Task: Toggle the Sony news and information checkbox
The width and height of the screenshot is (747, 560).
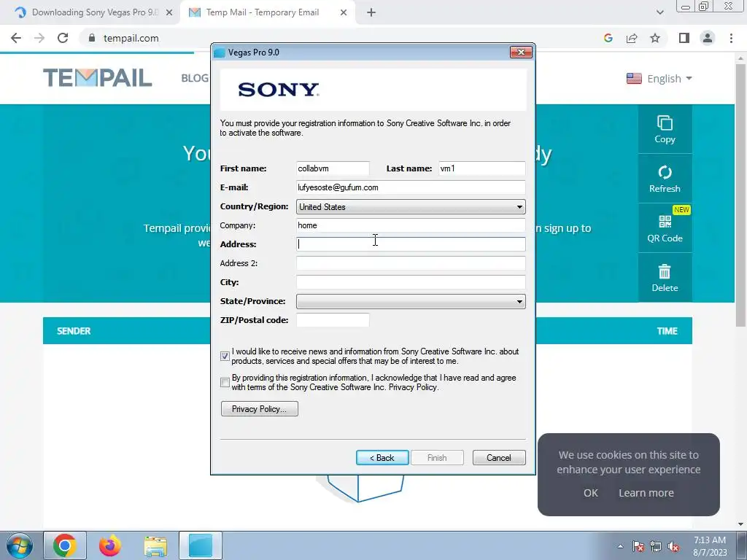Action: pyautogui.click(x=225, y=356)
